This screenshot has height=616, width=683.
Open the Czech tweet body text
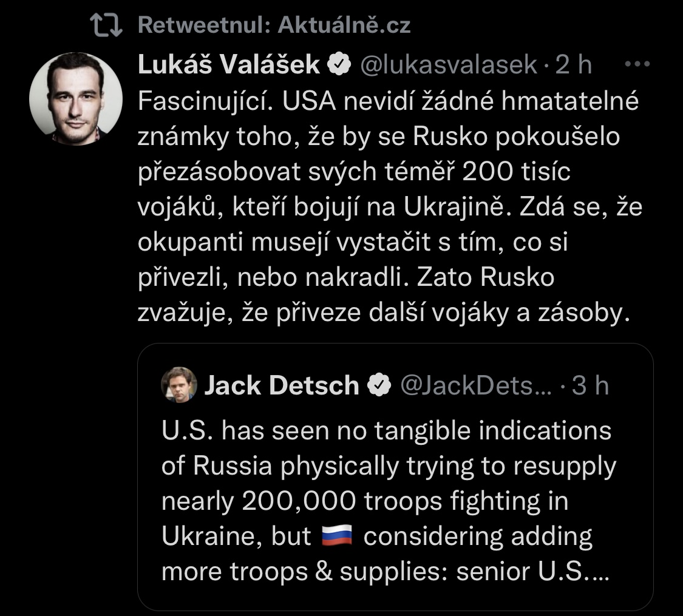389,208
